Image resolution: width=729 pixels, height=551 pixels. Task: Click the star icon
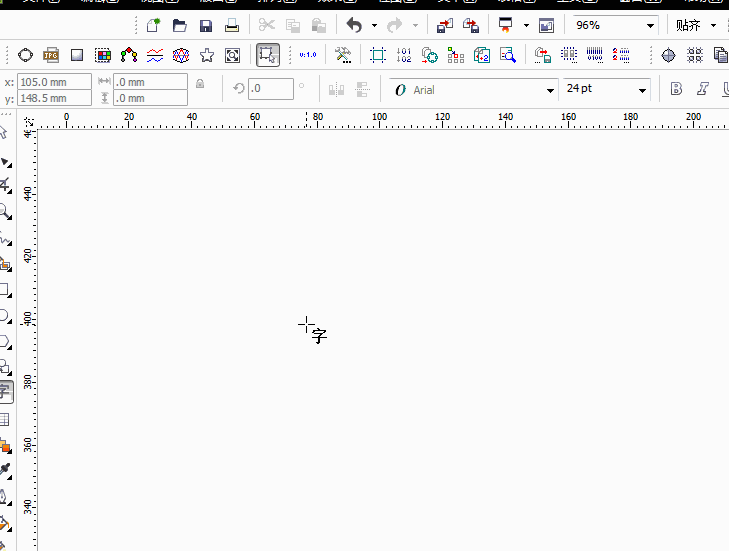coord(206,55)
